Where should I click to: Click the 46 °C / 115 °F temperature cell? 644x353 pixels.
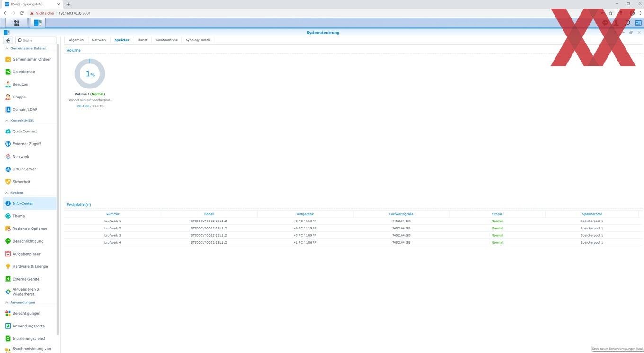(305, 228)
